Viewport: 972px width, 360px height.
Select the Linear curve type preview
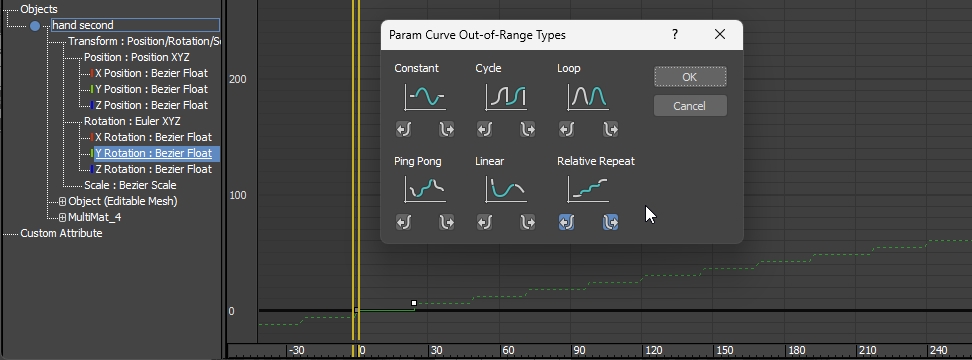coord(506,189)
